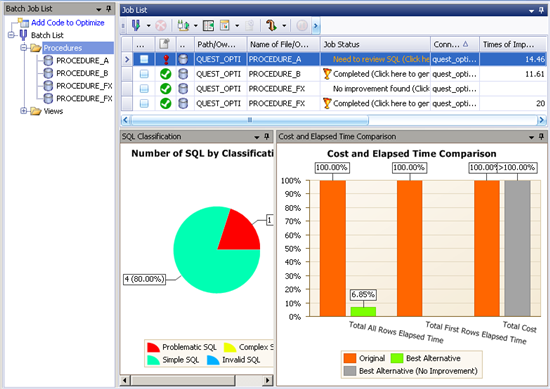Click the Job Status column header
Viewport: 550px width, 389px height.
[x=375, y=44]
